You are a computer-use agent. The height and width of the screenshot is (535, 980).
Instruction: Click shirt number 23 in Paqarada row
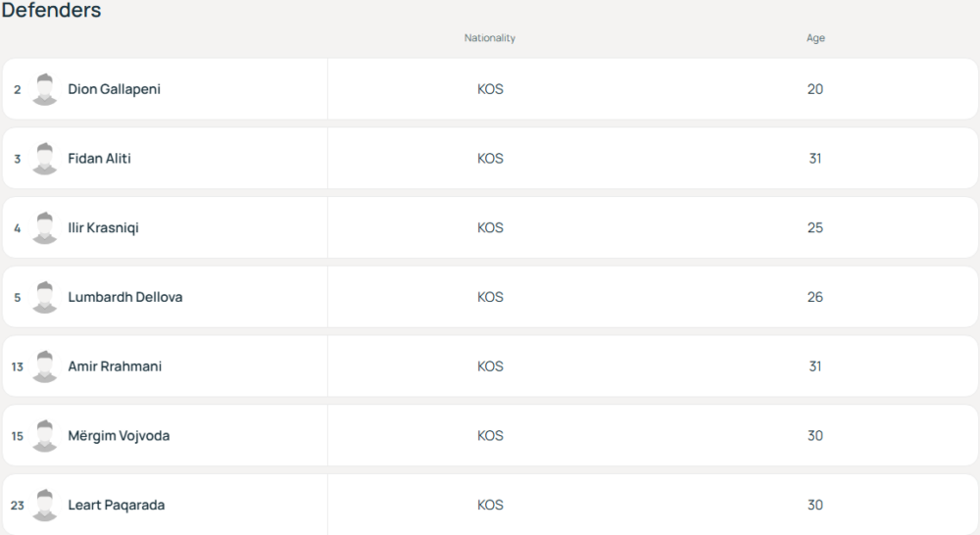[18, 505]
